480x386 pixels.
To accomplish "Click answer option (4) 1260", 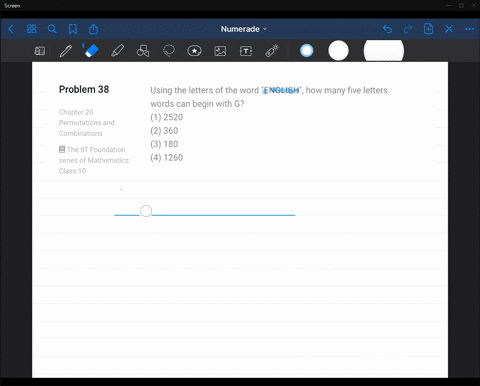I will tap(167, 158).
